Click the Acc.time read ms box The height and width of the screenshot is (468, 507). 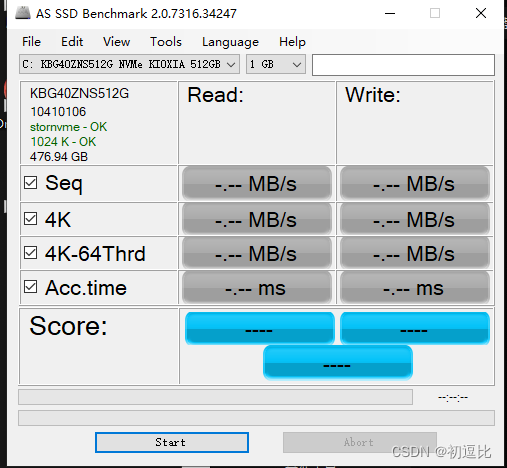257,288
